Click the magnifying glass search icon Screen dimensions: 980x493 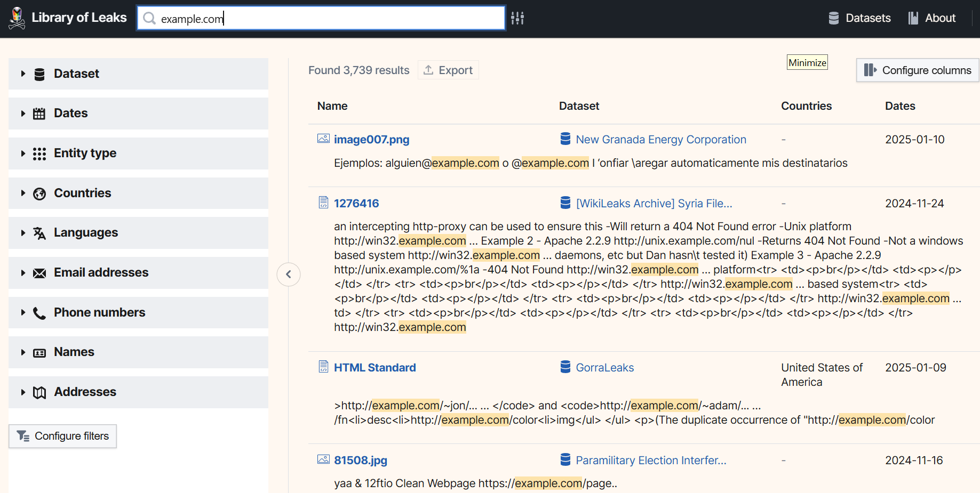click(x=150, y=19)
